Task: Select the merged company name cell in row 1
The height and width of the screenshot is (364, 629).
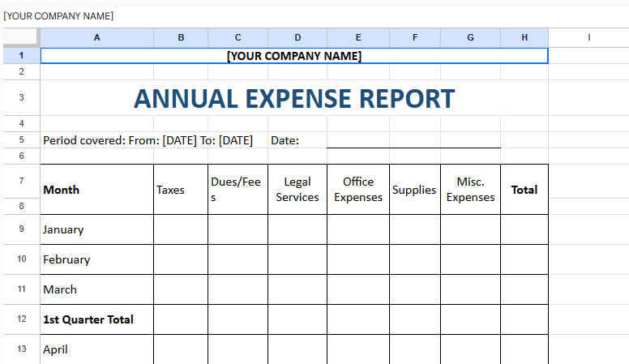Action: tap(294, 56)
